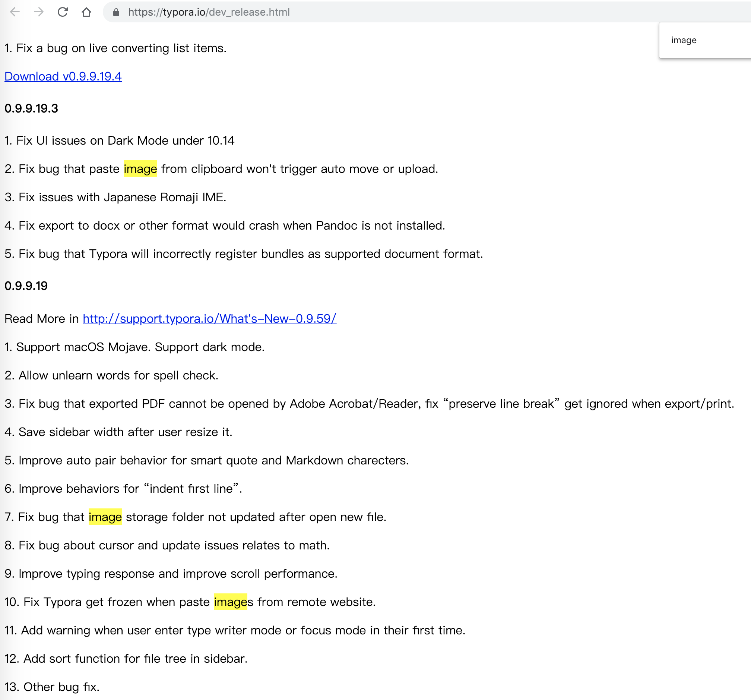Image resolution: width=751 pixels, height=700 pixels.
Task: Open the What's-New-0.9.59 support link
Action: coord(209,319)
